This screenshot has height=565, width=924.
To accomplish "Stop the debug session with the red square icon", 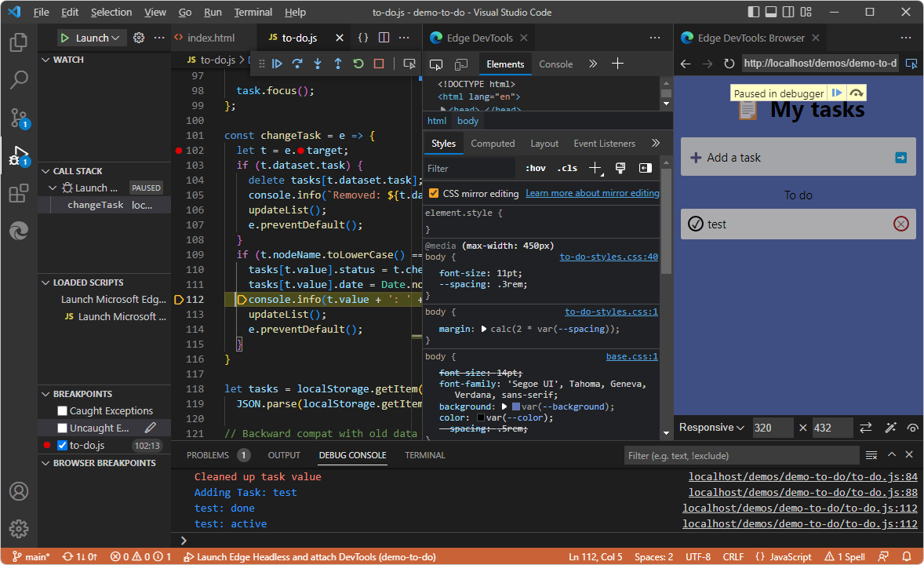I will [379, 64].
